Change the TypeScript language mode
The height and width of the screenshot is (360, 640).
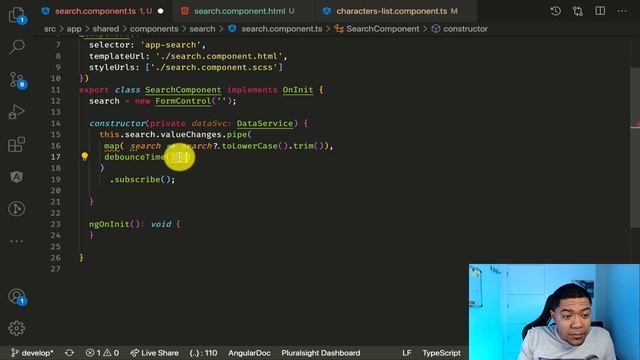441,353
